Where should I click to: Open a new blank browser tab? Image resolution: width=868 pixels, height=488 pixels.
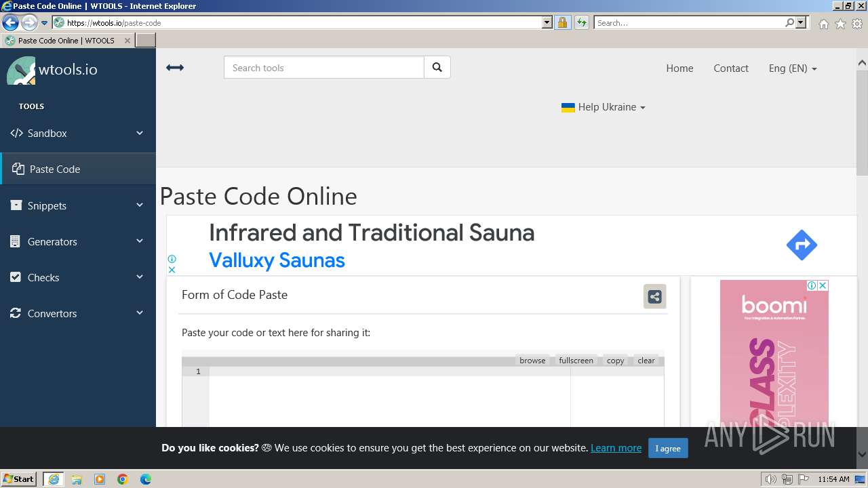pyautogui.click(x=146, y=41)
